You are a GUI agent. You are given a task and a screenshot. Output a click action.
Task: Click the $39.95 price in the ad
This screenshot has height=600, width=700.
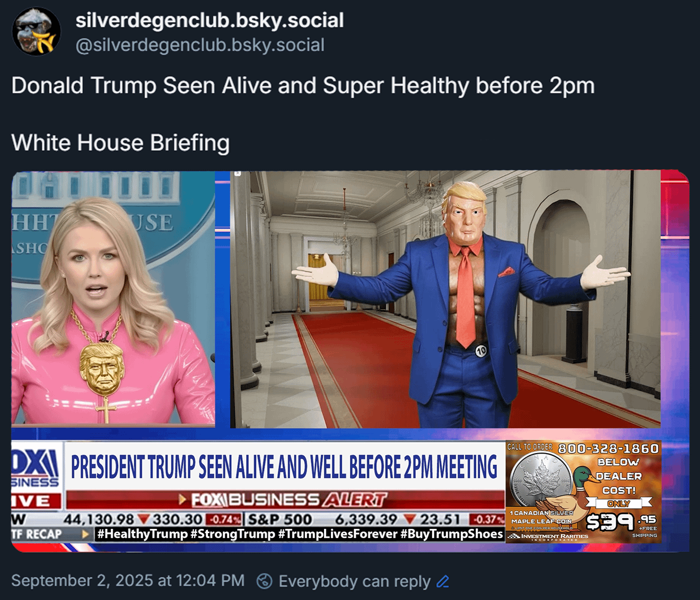click(621, 521)
